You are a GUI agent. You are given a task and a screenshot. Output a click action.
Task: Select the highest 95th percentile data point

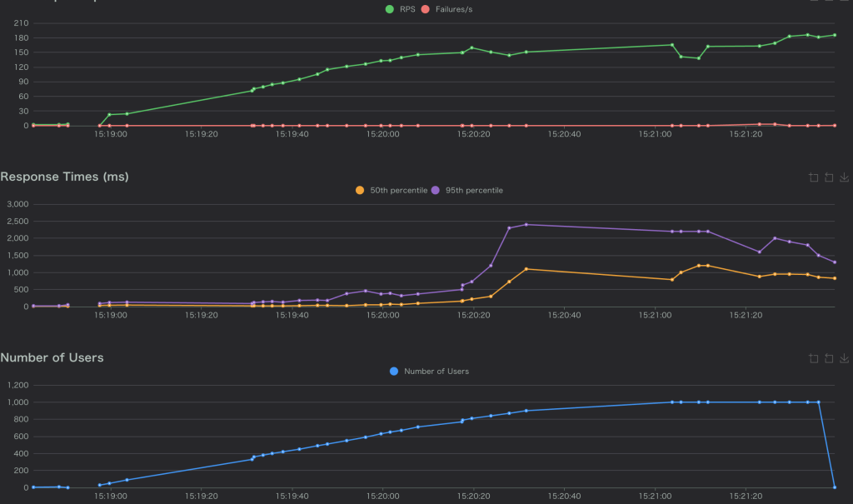[x=526, y=224]
